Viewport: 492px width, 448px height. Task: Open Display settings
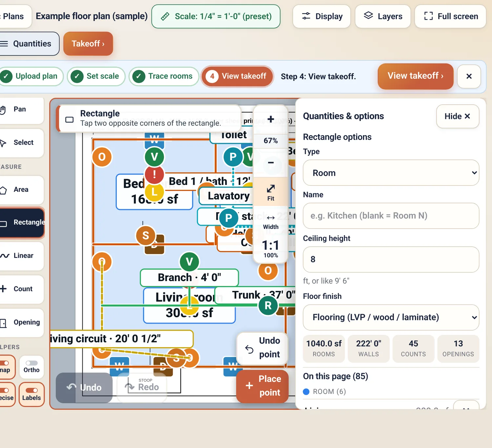point(322,16)
